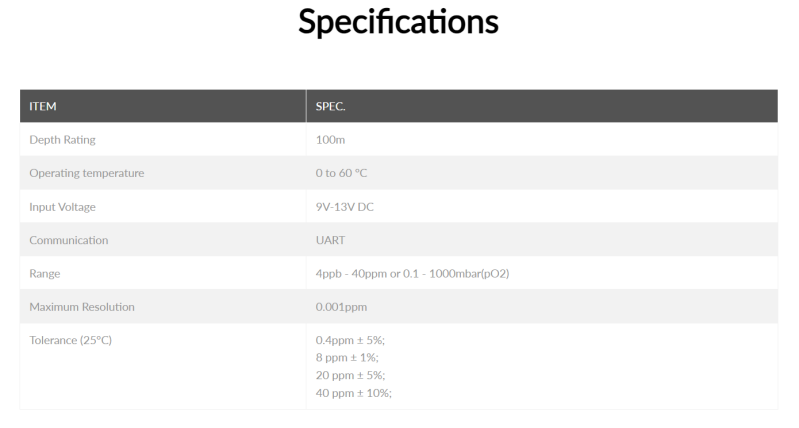Click the 0.4ppm ± 5% tolerance line

[x=349, y=341]
